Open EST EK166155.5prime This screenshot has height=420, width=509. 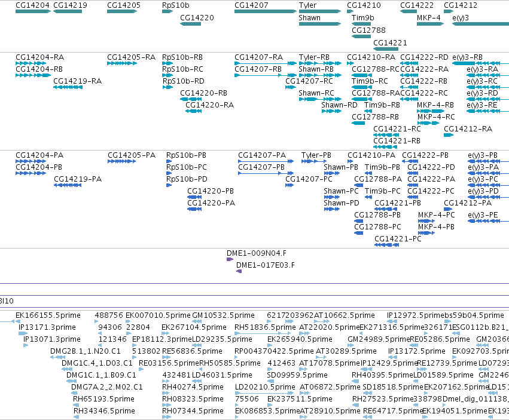pos(48,315)
